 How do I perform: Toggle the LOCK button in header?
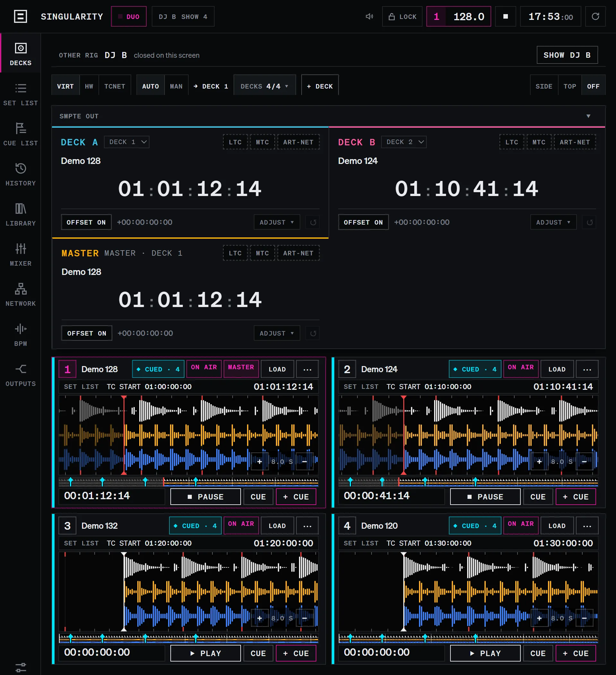402,16
